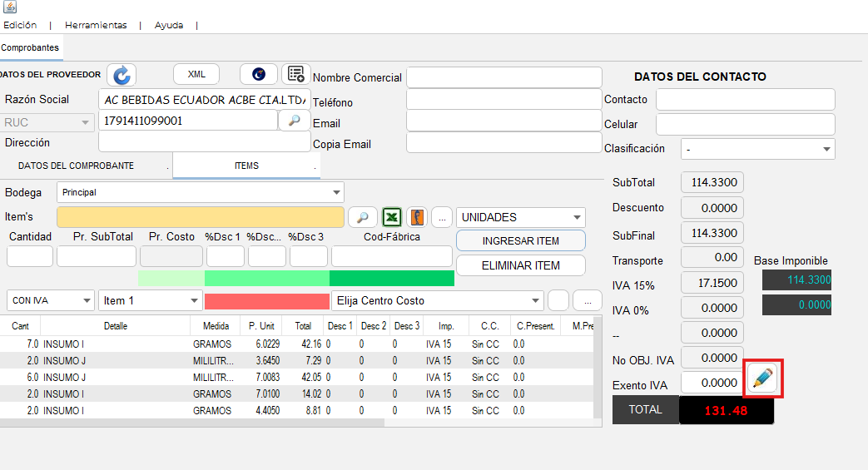
Task: Open the Herramientas menu
Action: click(x=96, y=25)
